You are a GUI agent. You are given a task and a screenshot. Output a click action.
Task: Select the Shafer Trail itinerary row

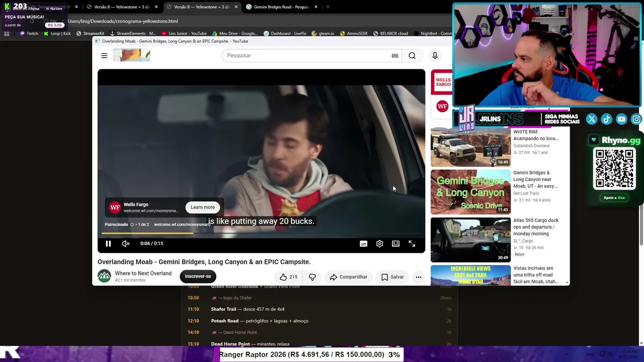(319, 309)
